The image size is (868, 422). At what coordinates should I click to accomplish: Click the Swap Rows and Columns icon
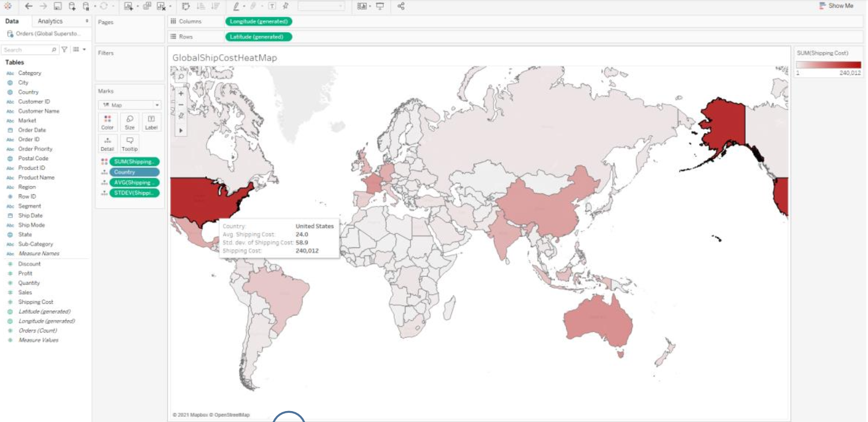[186, 6]
